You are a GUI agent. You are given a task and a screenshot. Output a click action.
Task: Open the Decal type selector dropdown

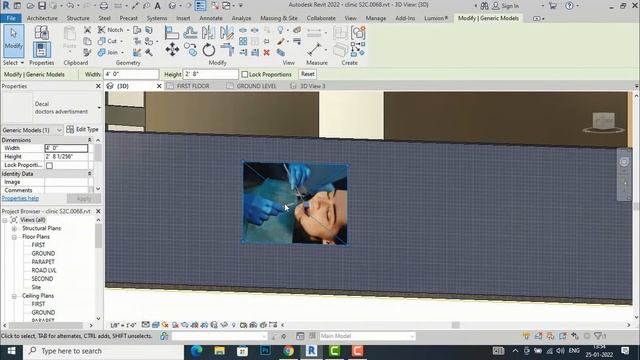99,108
